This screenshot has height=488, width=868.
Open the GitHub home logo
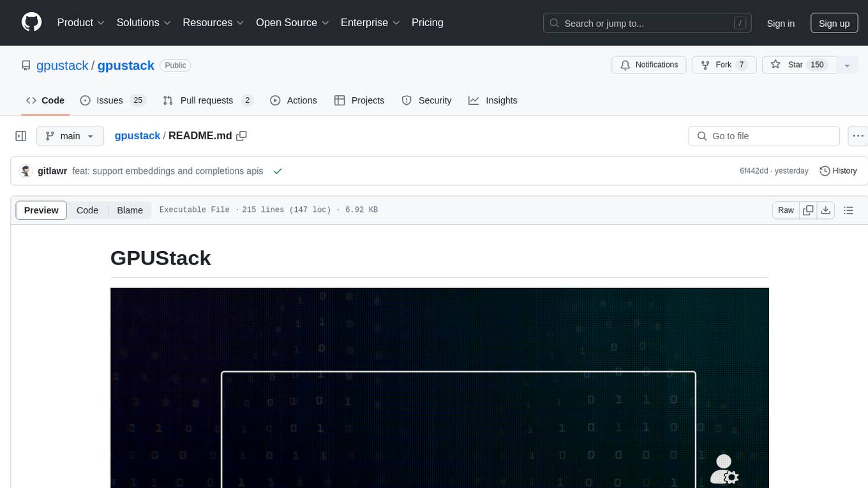pos(32,22)
